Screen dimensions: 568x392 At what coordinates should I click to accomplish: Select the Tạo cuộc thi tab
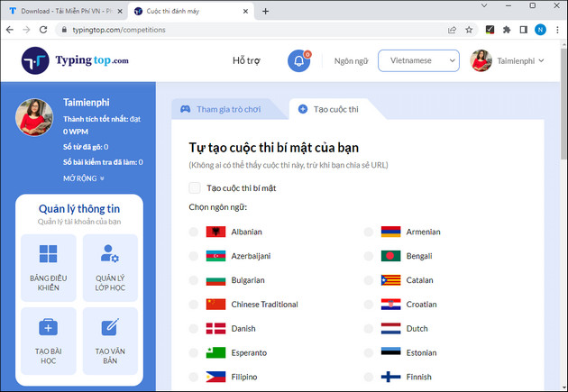coord(332,109)
